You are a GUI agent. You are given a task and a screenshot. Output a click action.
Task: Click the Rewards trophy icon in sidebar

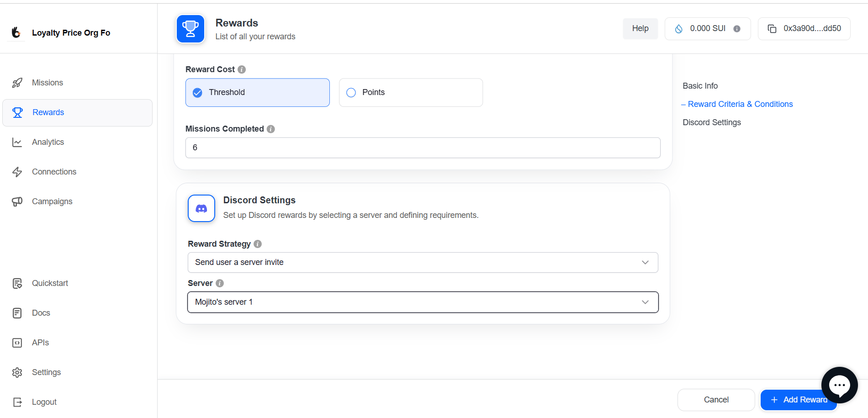17,112
